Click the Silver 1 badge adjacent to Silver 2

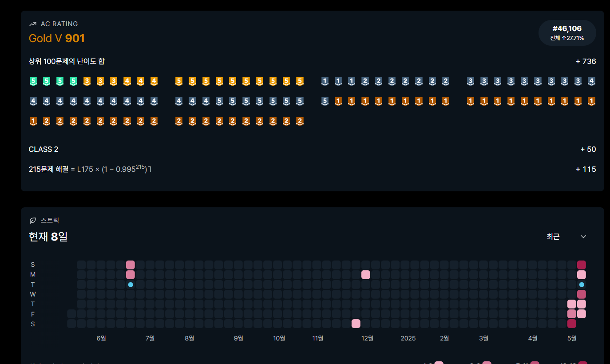[352, 81]
